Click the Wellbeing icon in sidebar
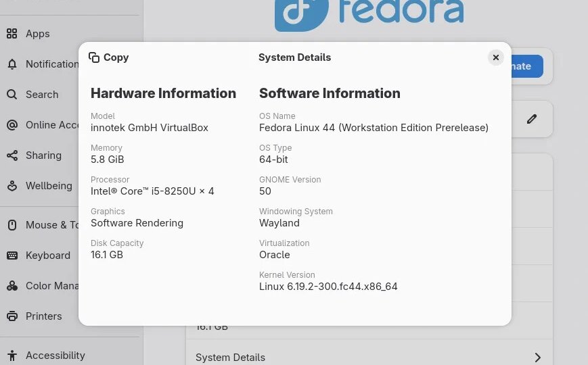588x365 pixels. click(12, 185)
